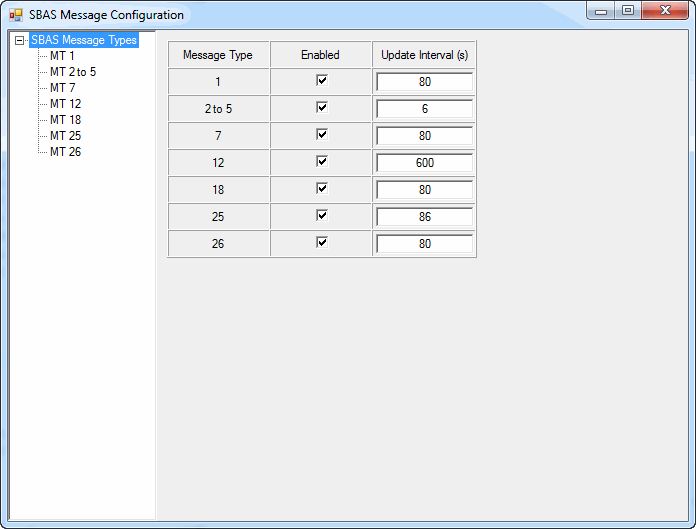696x529 pixels.
Task: Click the Message Type column header
Action: pyautogui.click(x=218, y=55)
